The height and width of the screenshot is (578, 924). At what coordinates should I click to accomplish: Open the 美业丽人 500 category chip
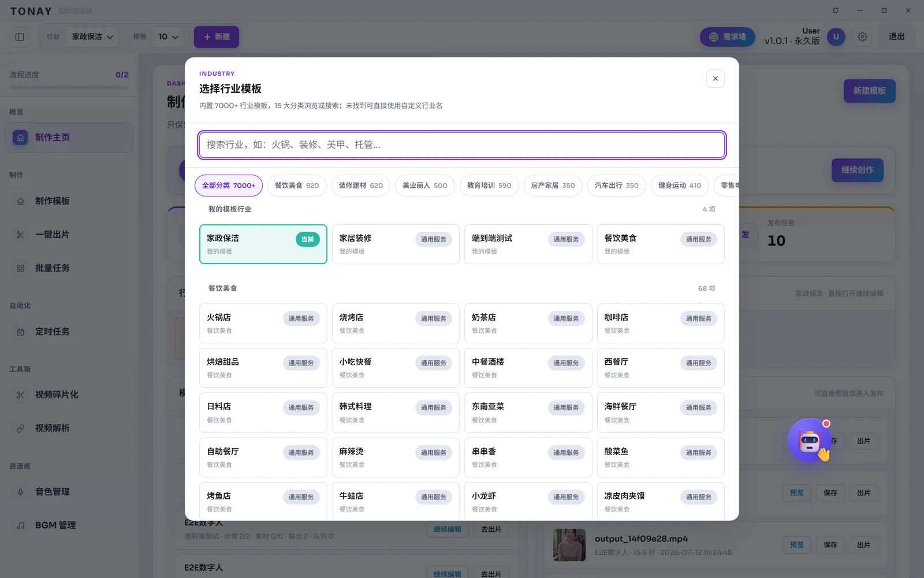tap(425, 186)
